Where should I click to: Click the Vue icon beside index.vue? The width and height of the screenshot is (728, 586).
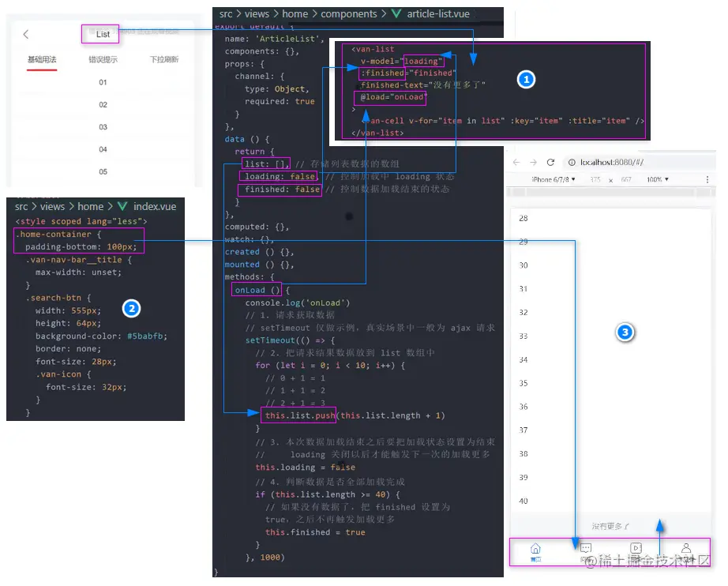[122, 207]
